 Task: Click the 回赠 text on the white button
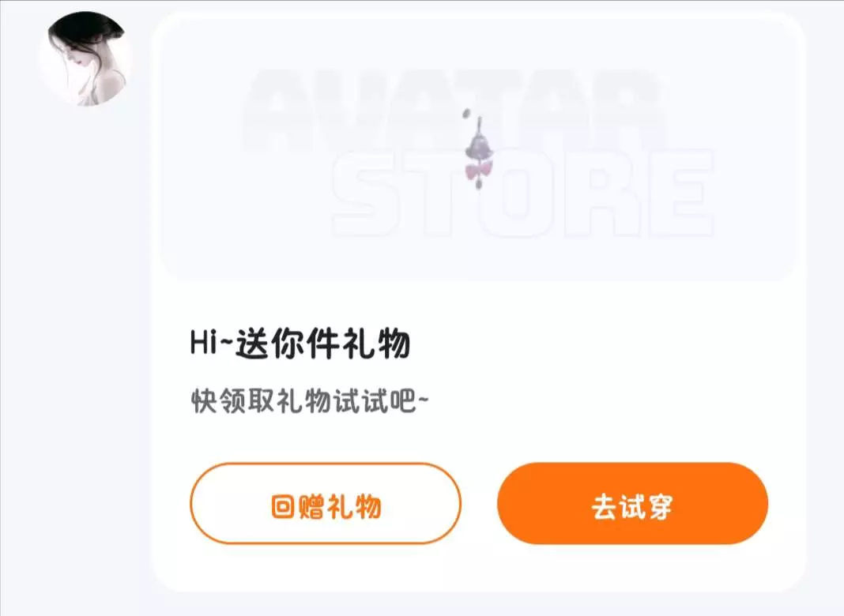click(x=298, y=506)
